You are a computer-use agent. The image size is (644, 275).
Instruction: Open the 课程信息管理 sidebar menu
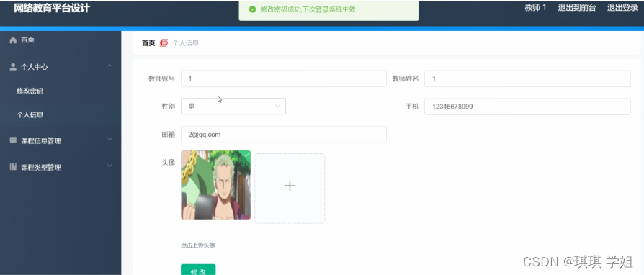tap(61, 141)
